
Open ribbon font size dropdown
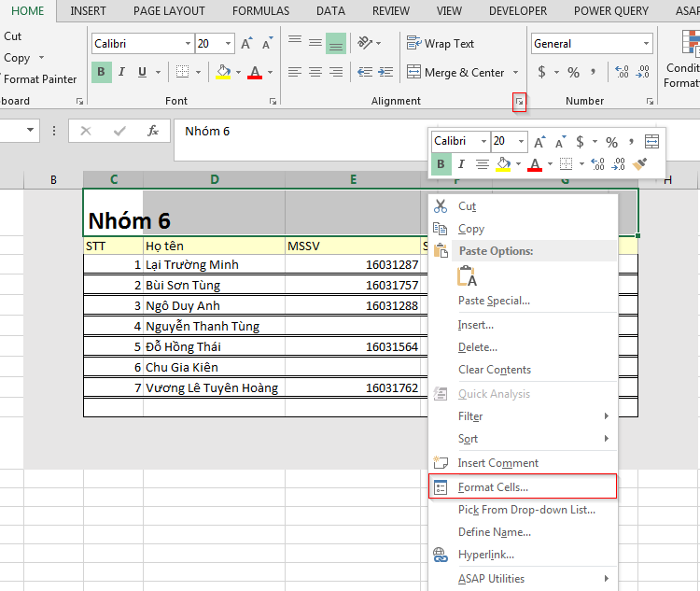click(228, 43)
